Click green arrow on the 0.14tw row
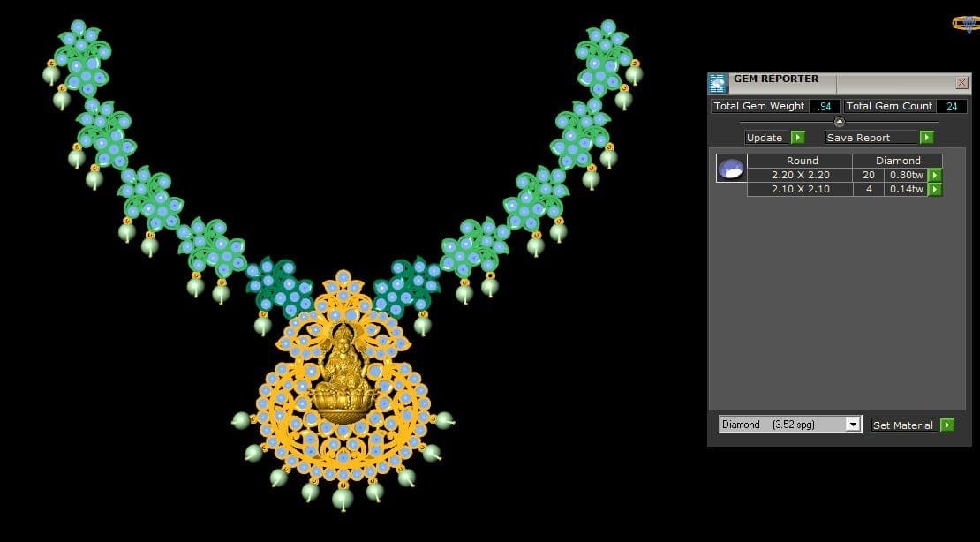 (x=934, y=189)
